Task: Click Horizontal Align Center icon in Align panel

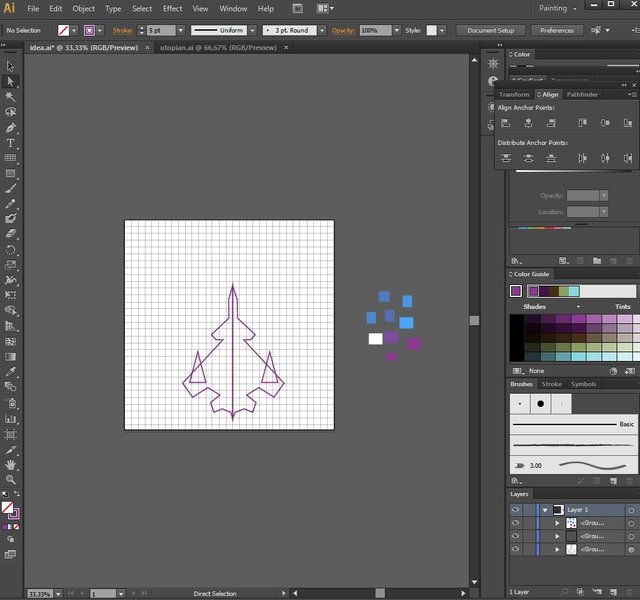Action: point(528,122)
